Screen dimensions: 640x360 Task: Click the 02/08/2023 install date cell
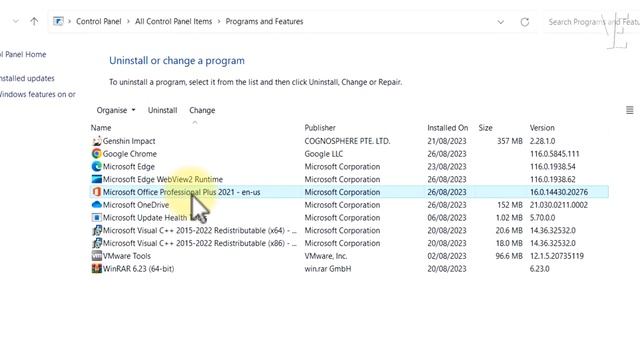[x=447, y=256]
